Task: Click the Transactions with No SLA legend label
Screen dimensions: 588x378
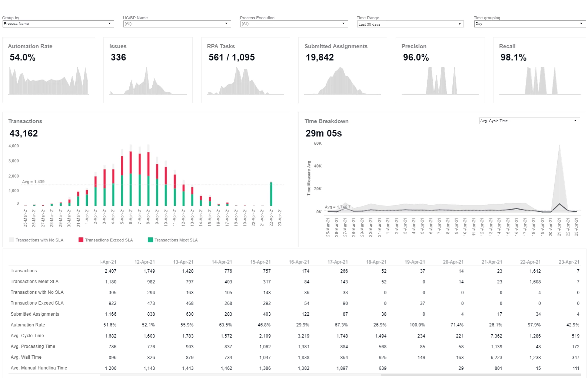Action: pos(40,240)
